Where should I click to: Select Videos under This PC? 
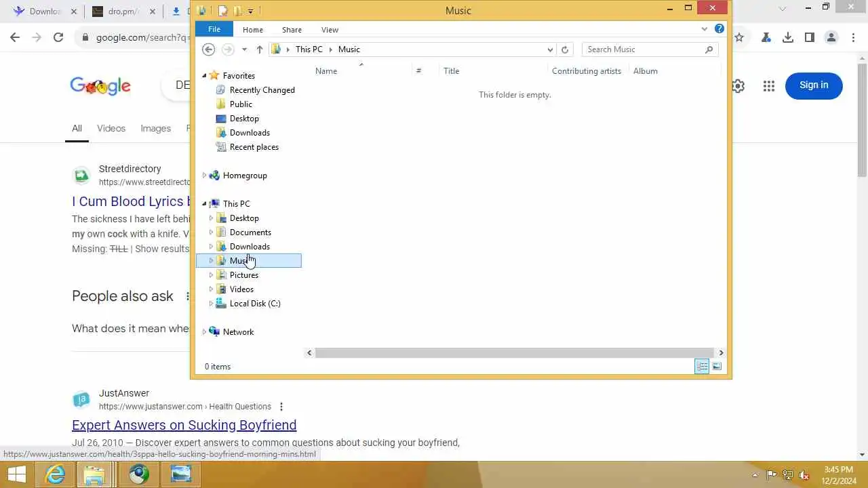tap(241, 289)
